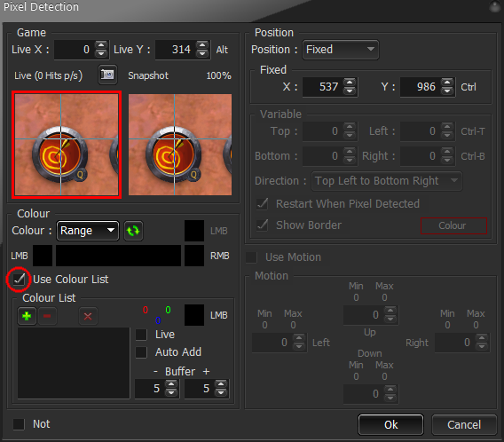Screen dimensions: 504x442
Task: Click the Cancel button
Action: point(464,425)
